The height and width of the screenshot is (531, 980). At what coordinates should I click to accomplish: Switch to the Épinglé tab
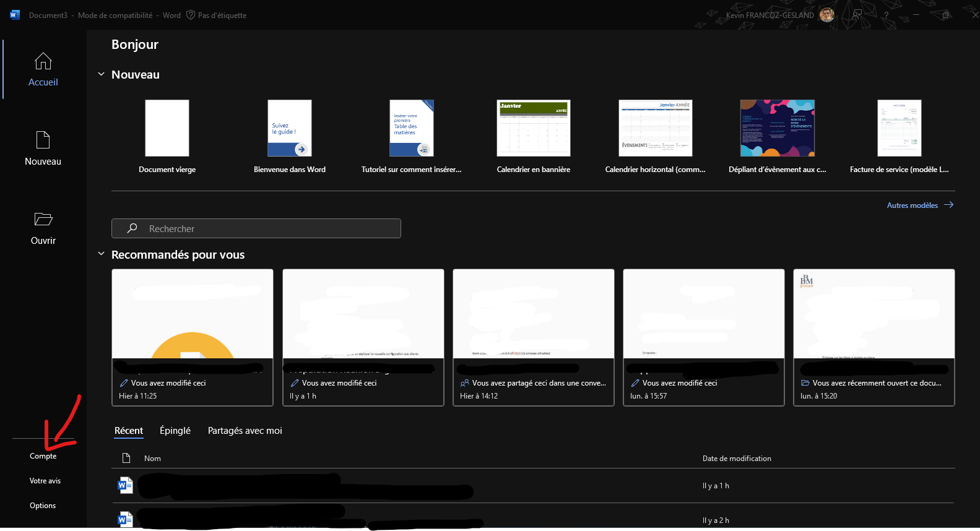pos(175,431)
